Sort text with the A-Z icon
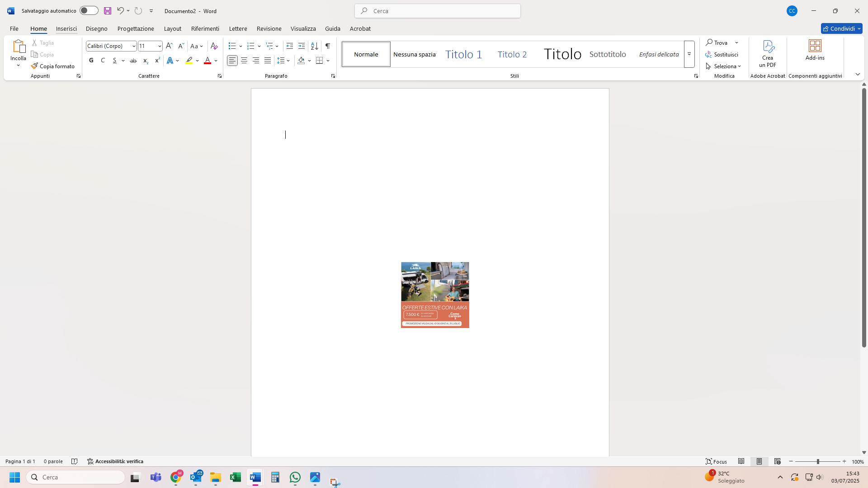868x488 pixels. click(315, 46)
